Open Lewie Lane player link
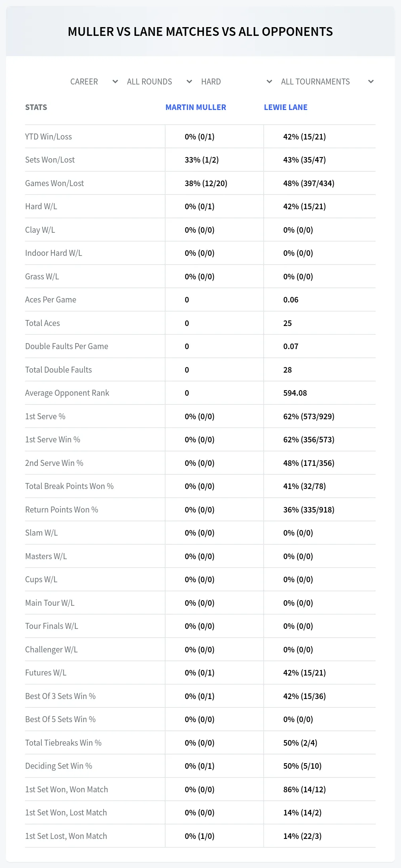Image resolution: width=401 pixels, height=868 pixels. click(286, 107)
